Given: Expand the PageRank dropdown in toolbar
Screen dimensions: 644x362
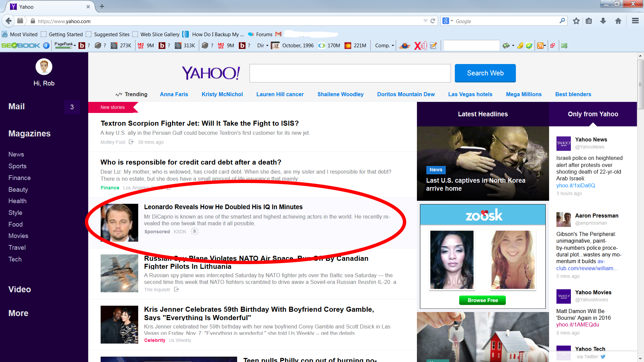Looking at the screenshot, I should point(74,46).
